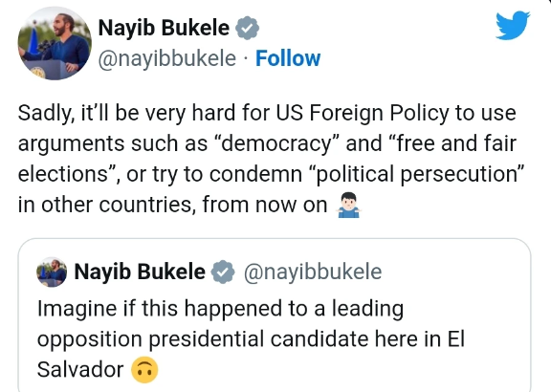Click the small avatar in the quoted tweet

click(x=52, y=272)
